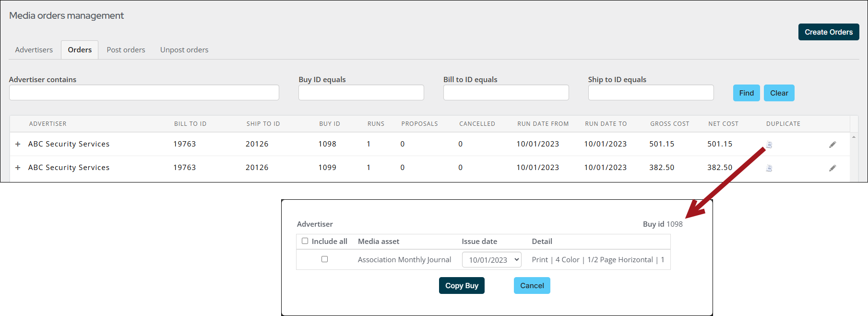Sort by RUN DATE FROM column

click(x=543, y=124)
